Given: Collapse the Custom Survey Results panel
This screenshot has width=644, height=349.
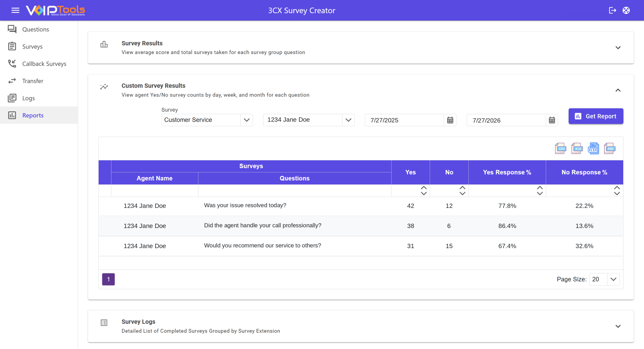Looking at the screenshot, I should point(618,90).
